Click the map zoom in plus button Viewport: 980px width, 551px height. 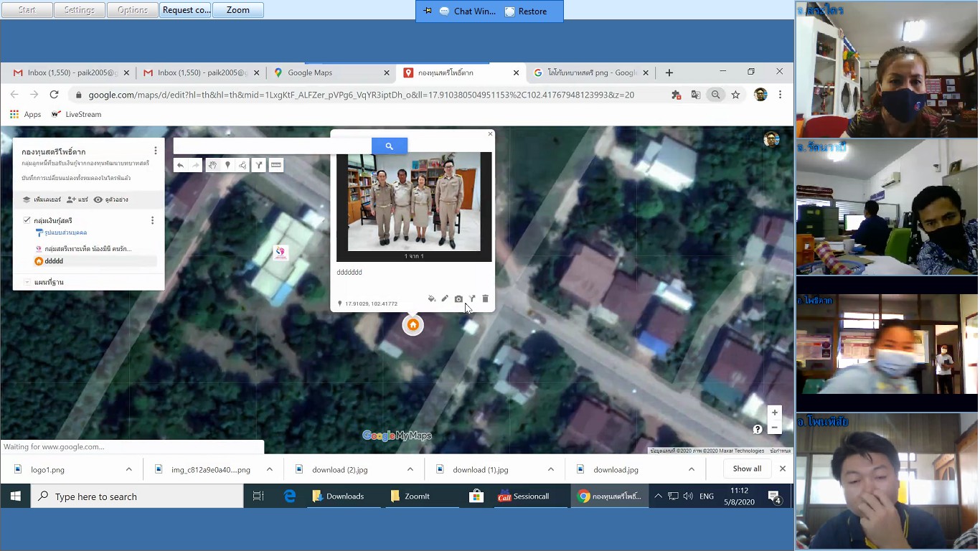tap(774, 413)
